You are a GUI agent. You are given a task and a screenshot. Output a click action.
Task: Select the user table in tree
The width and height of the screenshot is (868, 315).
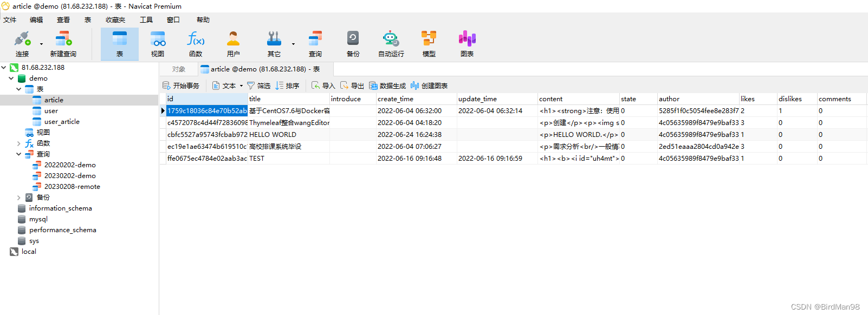[x=51, y=111]
